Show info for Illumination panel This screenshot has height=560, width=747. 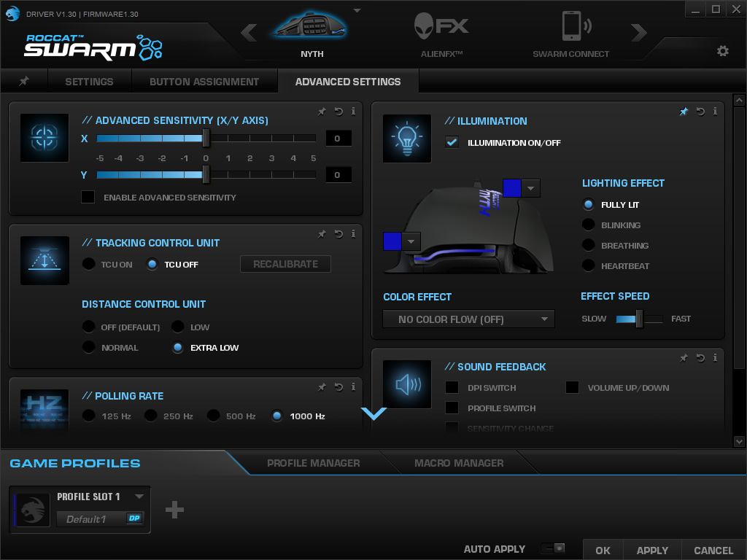[715, 112]
